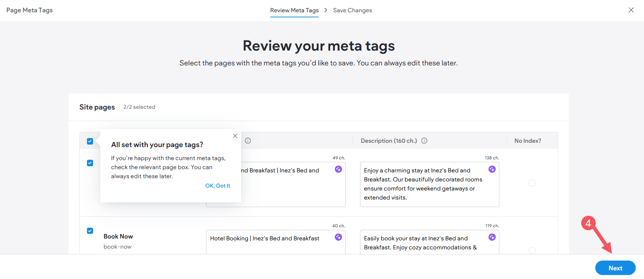Screen dimensions: 644x279
Task: Click info icon beside the tooltip popup
Action: (248, 141)
